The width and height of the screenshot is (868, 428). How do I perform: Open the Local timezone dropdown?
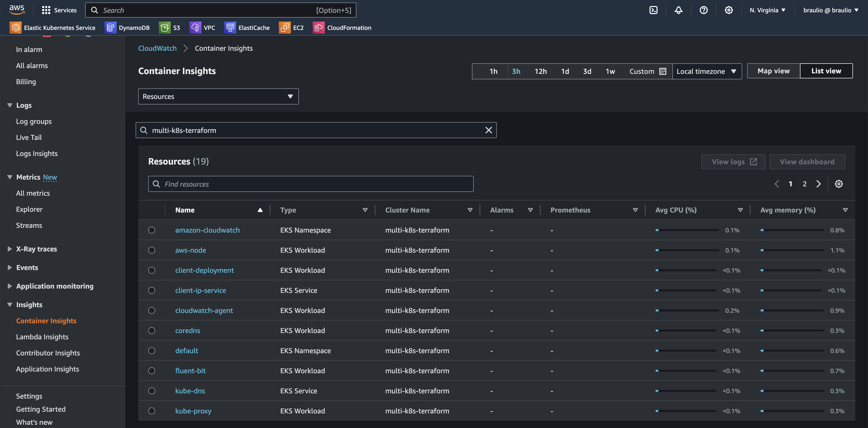coord(707,71)
